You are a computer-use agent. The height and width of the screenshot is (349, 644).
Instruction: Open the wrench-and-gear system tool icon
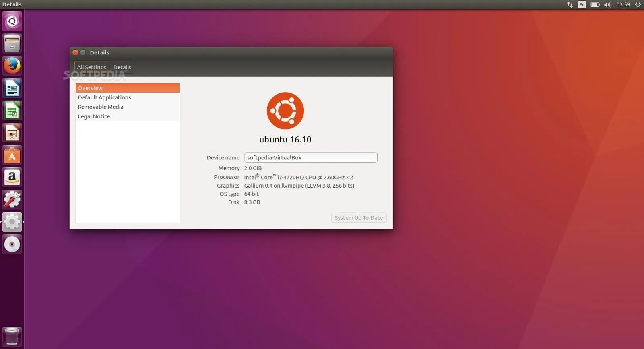(x=12, y=200)
